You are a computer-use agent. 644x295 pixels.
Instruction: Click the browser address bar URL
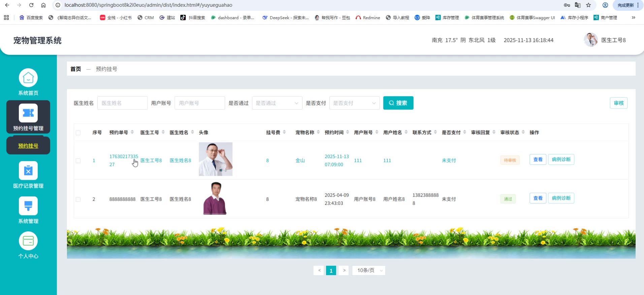click(148, 5)
